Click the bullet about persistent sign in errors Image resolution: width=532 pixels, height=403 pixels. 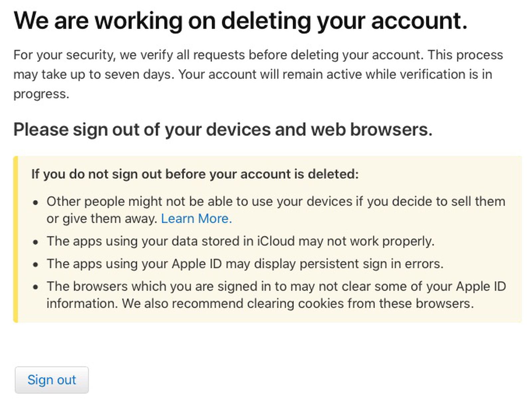(245, 264)
